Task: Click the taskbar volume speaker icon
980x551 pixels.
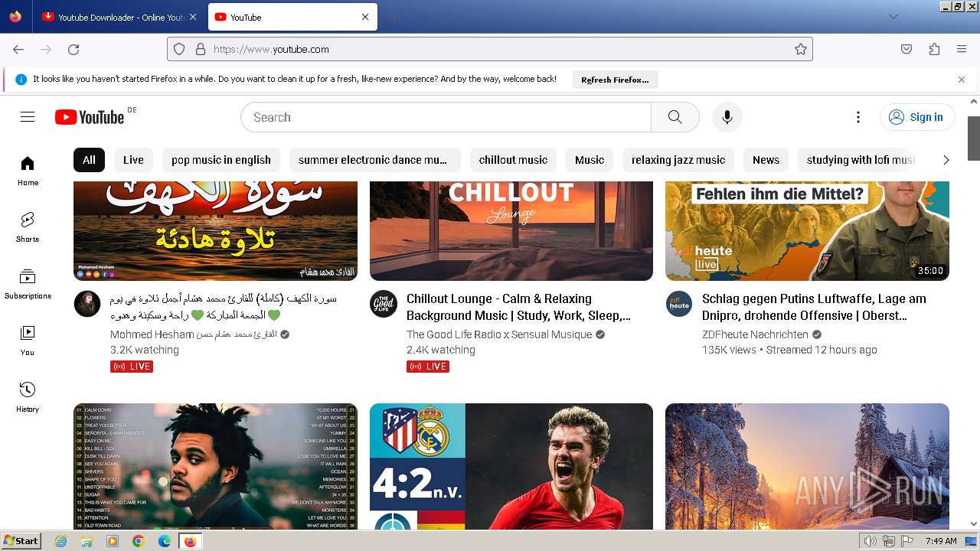Action: tap(871, 541)
